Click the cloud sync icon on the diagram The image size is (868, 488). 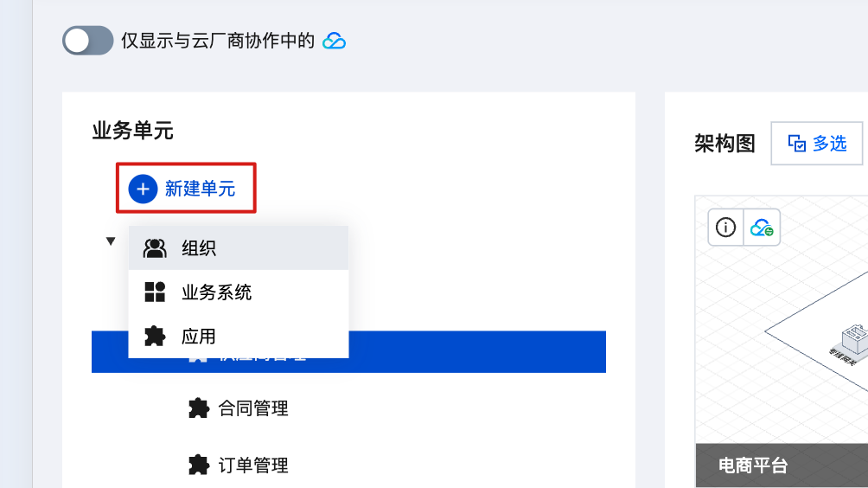pos(762,228)
